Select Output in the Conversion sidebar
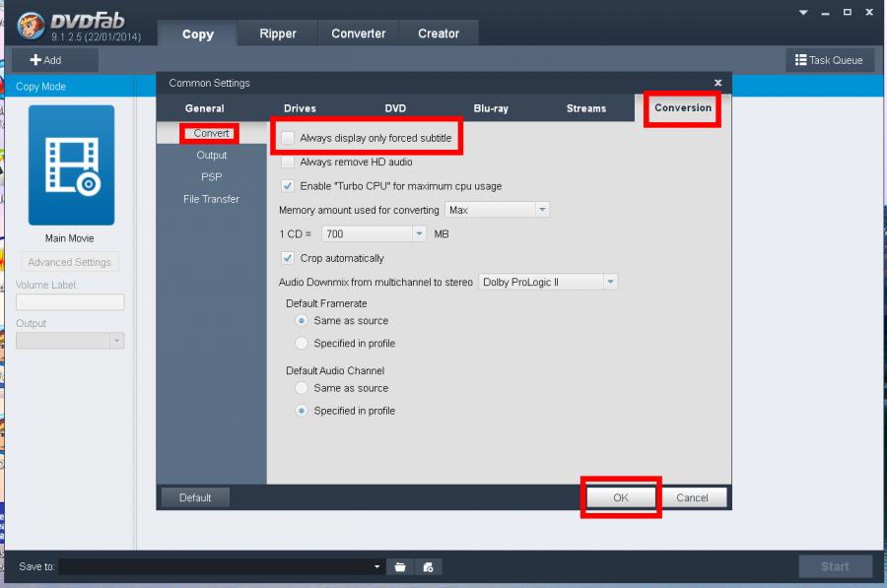Viewport: 887px width, 588px height. pyautogui.click(x=212, y=155)
